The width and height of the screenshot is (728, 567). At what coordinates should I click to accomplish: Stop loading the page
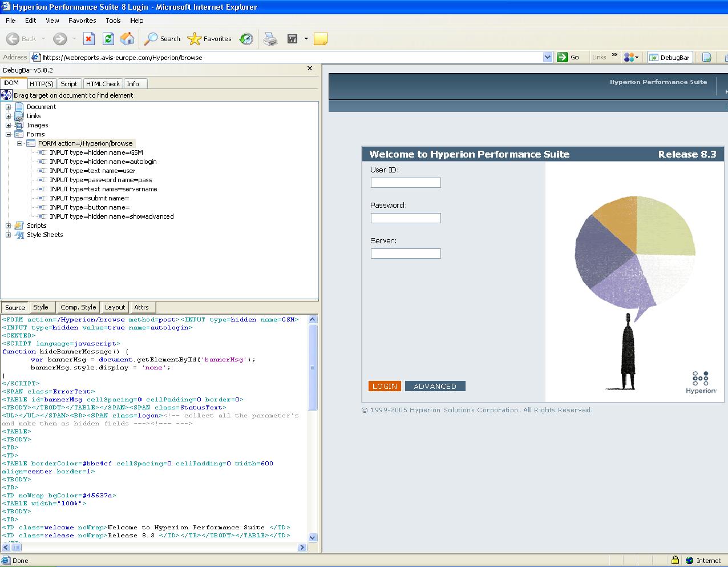(88, 39)
